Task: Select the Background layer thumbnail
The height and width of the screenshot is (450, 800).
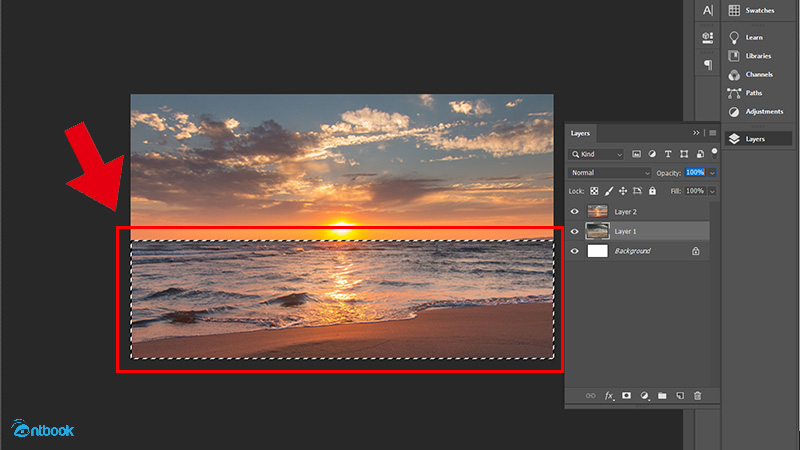Action: click(x=597, y=251)
